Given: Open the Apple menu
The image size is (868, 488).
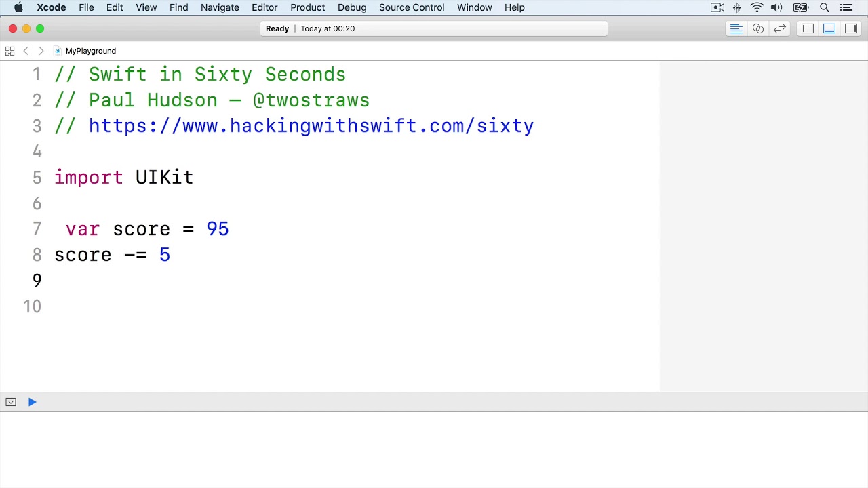Looking at the screenshot, I should 18,7.
